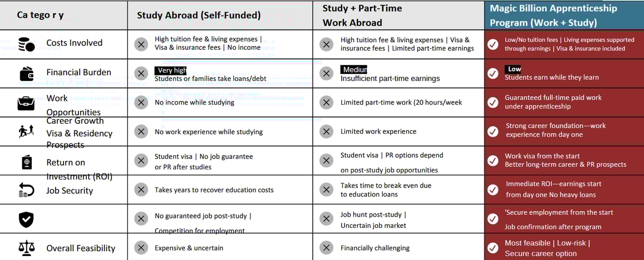Screen dimensions: 644x260
Task: Click the wallet icon beside Financial Burden
Action: tap(26, 73)
